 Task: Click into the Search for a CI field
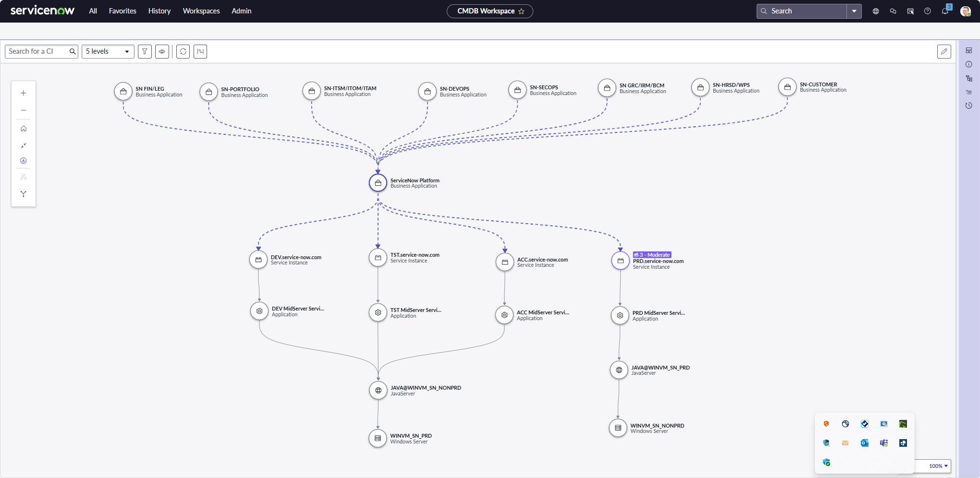[41, 51]
